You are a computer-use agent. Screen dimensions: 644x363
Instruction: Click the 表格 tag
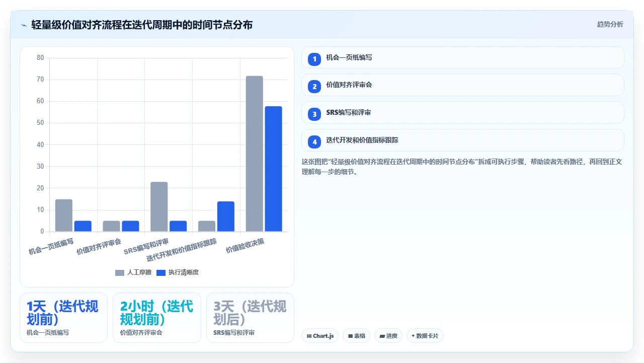356,336
